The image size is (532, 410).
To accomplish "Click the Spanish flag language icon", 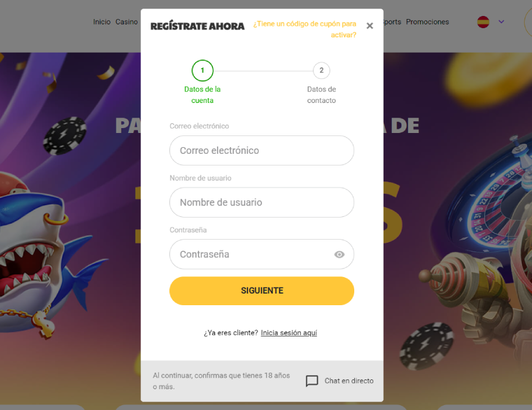I will pyautogui.click(x=483, y=22).
